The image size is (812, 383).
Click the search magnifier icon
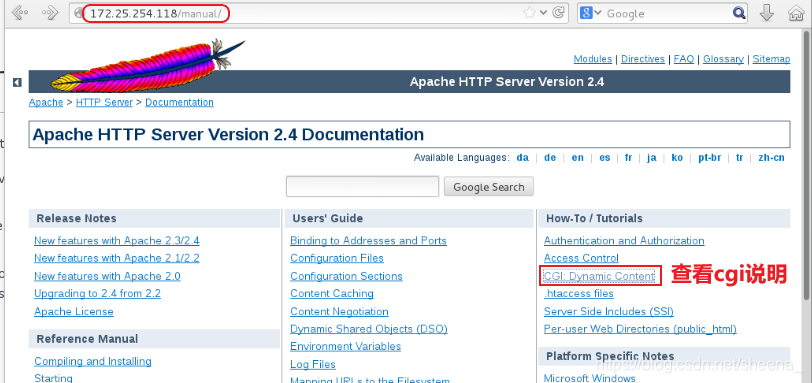point(739,13)
